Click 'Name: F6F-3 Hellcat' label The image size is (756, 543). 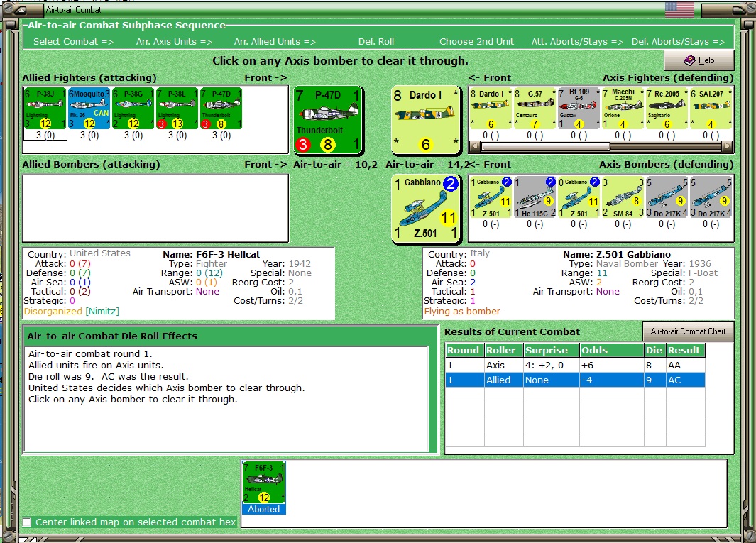click(x=211, y=254)
